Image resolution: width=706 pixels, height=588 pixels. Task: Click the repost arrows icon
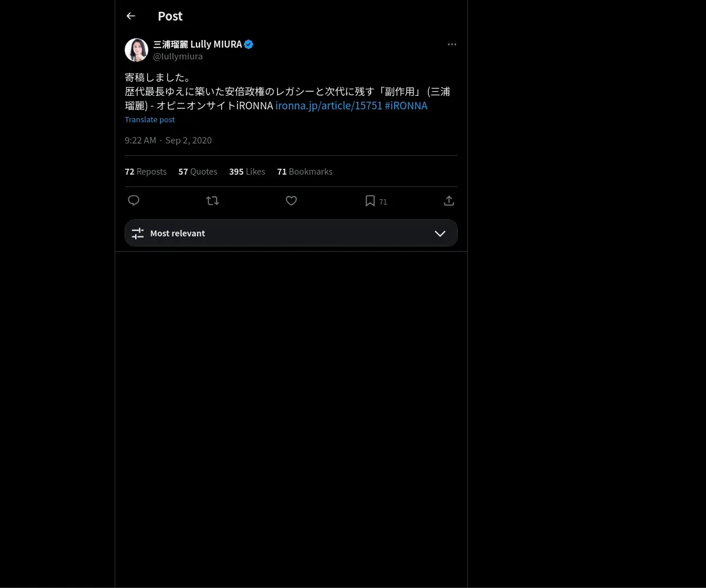pos(212,201)
